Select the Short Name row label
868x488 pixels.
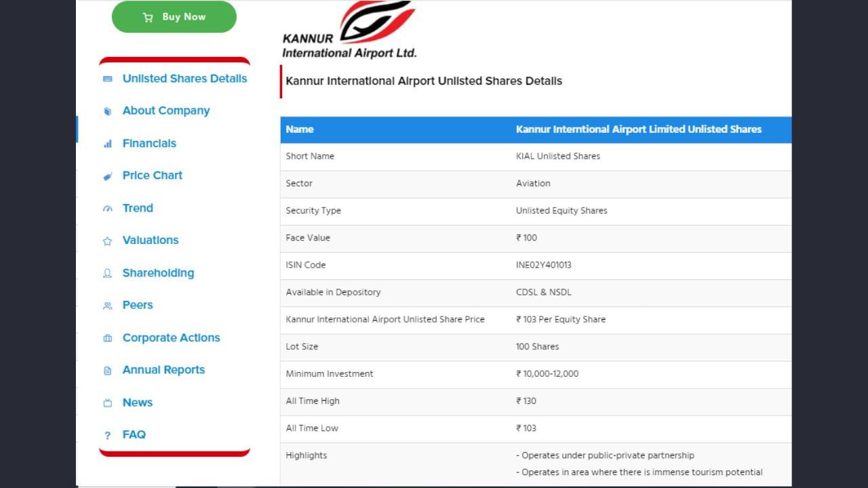310,157
